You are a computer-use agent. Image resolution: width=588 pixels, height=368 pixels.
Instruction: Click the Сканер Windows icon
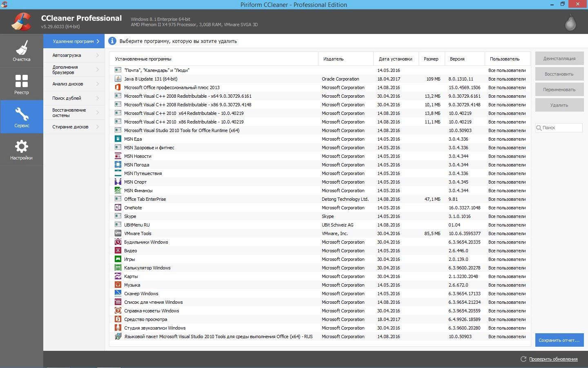118,294
